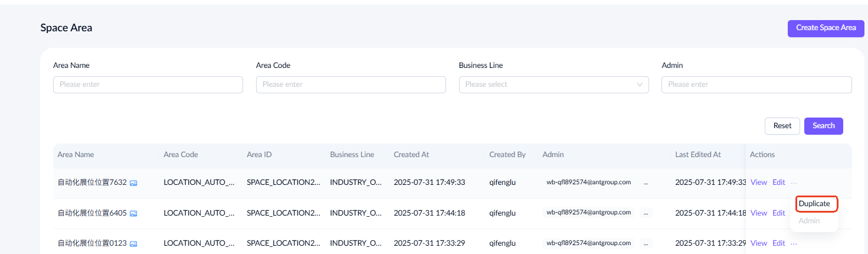Open the more actions ellipsis in the 7632 row
The width and height of the screenshot is (868, 254).
[x=794, y=183]
